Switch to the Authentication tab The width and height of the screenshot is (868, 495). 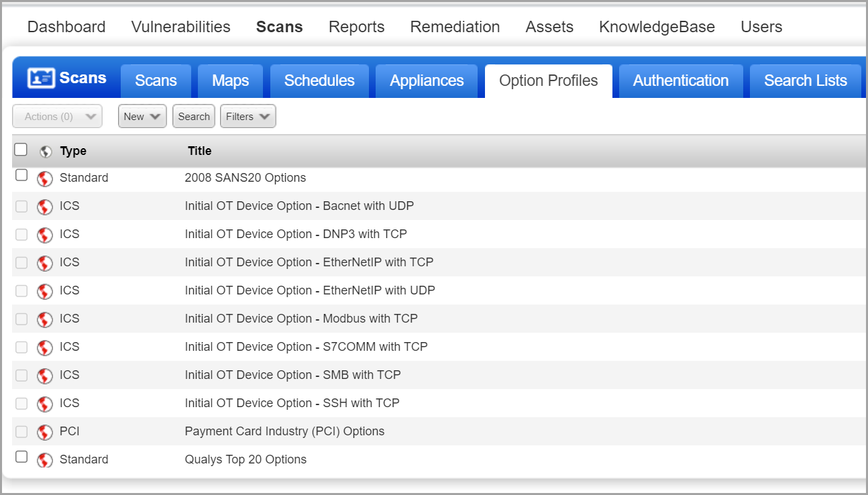click(681, 80)
